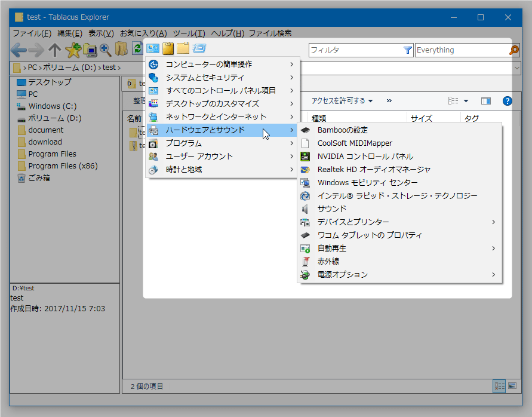Click the folder with computer monitor toolbar icon

click(90, 50)
